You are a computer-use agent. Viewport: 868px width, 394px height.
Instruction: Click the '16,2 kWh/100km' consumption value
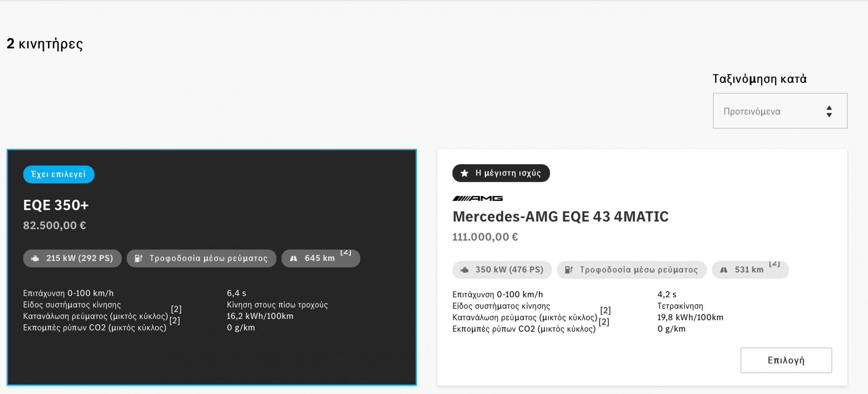(x=260, y=316)
